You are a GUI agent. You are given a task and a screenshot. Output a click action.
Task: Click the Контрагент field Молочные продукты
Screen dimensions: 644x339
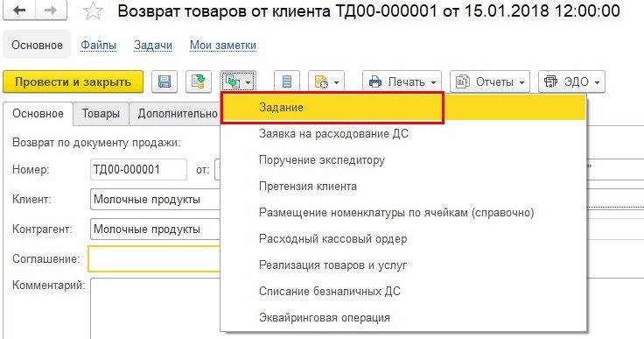(x=155, y=230)
